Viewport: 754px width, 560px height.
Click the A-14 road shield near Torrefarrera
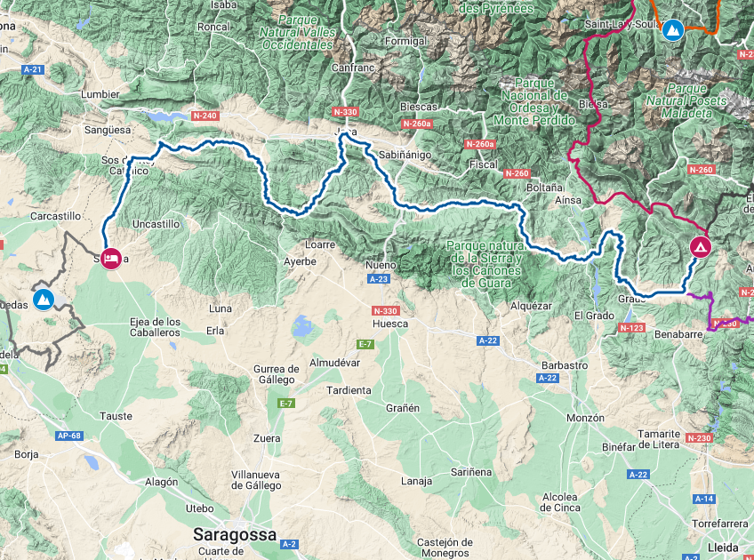click(703, 499)
